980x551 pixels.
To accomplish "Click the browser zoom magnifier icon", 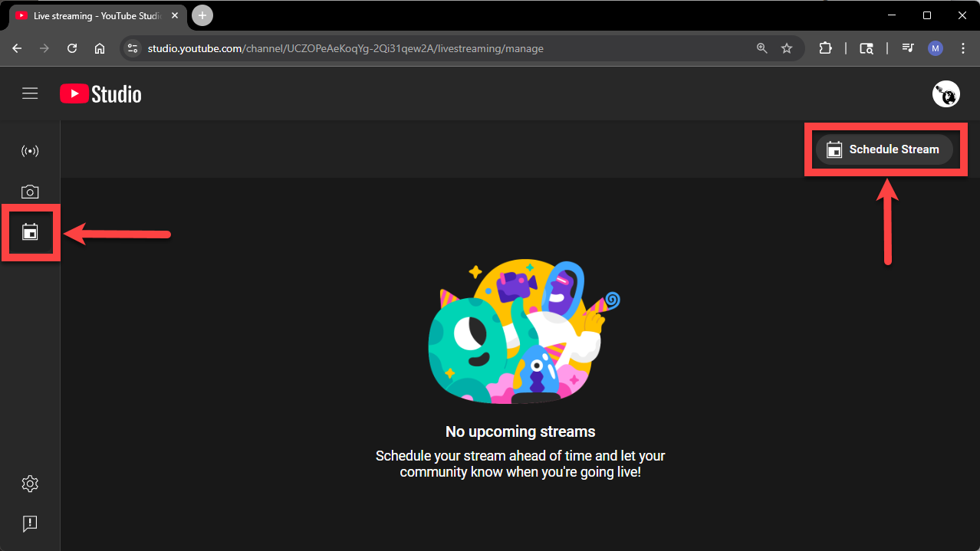I will [761, 48].
